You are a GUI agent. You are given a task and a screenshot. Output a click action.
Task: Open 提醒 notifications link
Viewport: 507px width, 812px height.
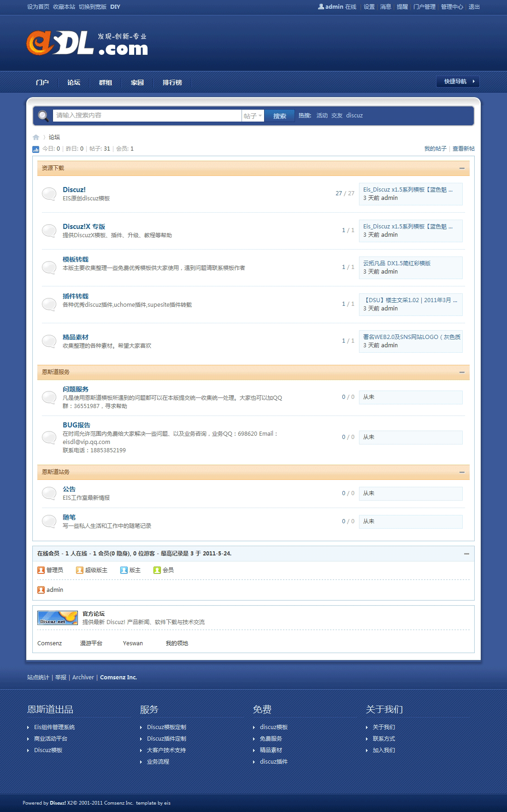[x=402, y=7]
